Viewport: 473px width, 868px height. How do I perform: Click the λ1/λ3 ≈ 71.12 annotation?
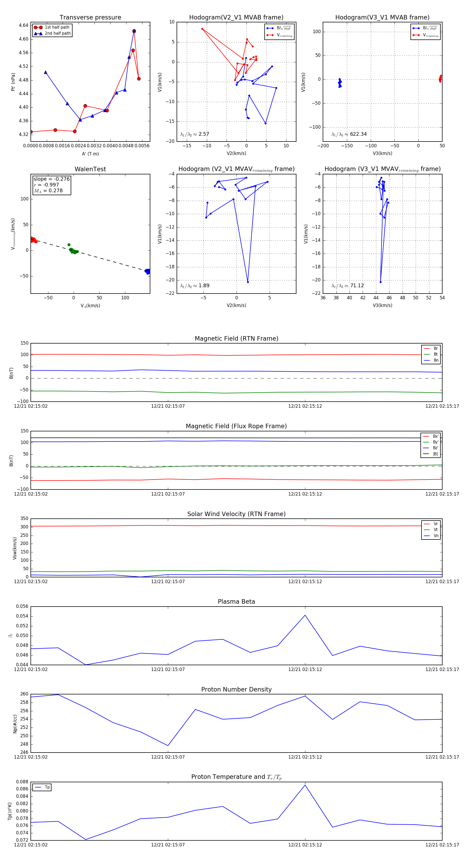coord(347,286)
